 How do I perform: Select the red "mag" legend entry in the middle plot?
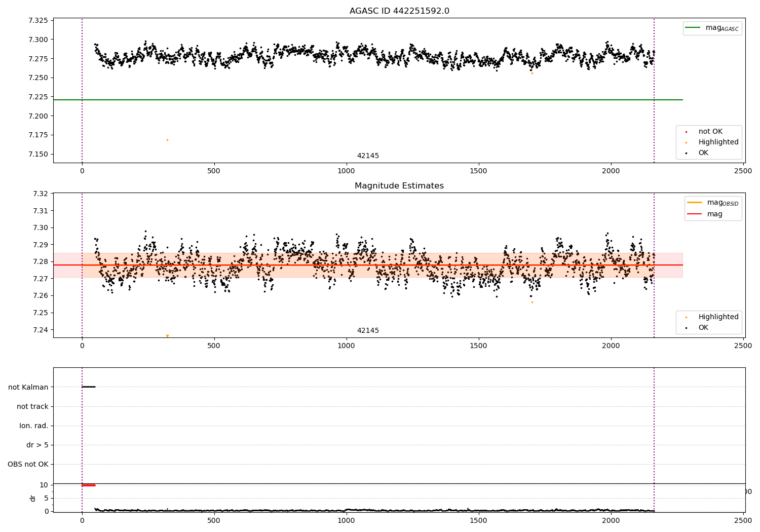(705, 214)
